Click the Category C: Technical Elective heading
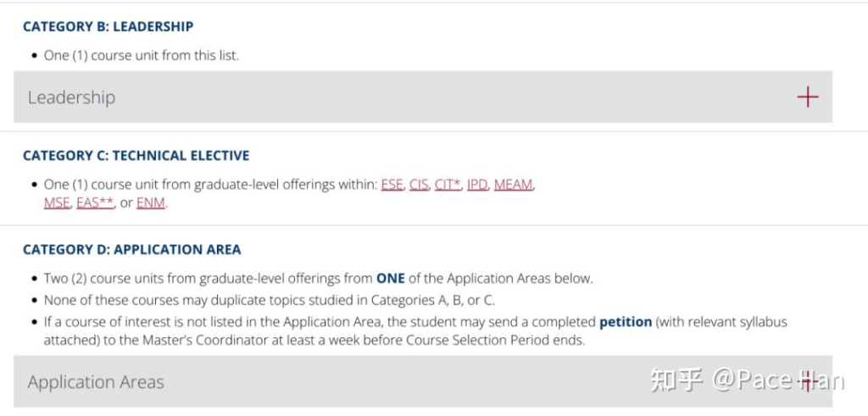 pos(136,155)
